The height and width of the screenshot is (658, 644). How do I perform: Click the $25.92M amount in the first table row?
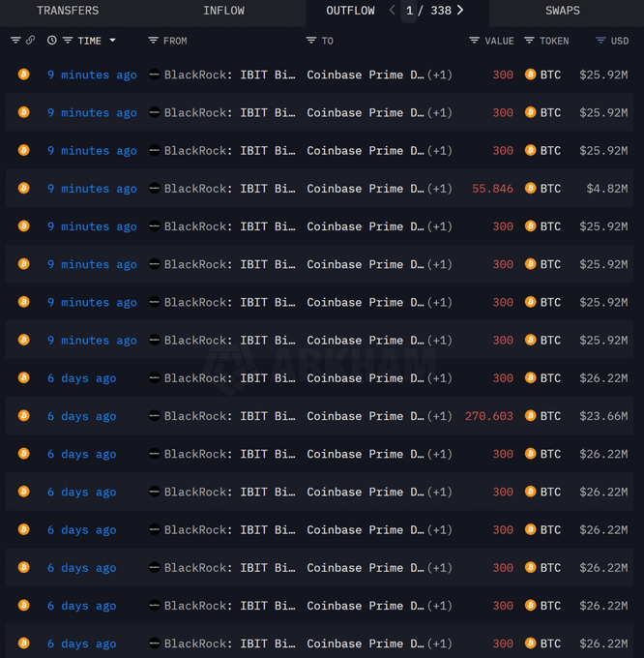(603, 75)
